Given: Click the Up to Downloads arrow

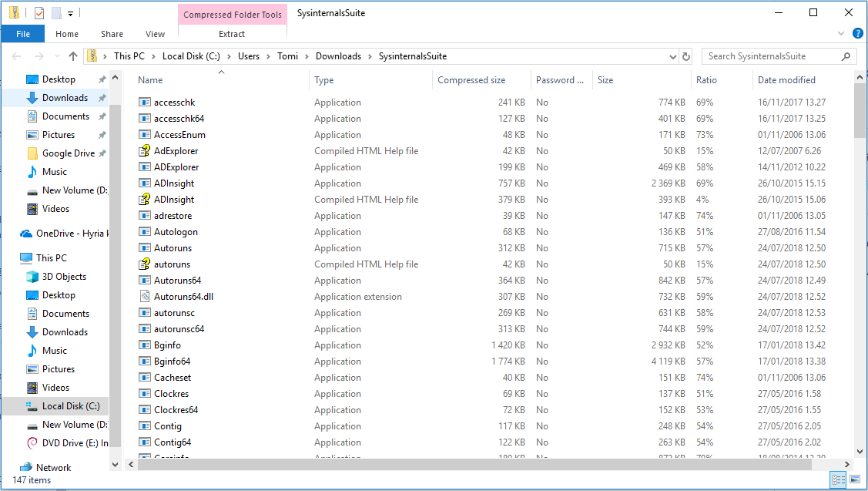Looking at the screenshot, I should (x=73, y=56).
